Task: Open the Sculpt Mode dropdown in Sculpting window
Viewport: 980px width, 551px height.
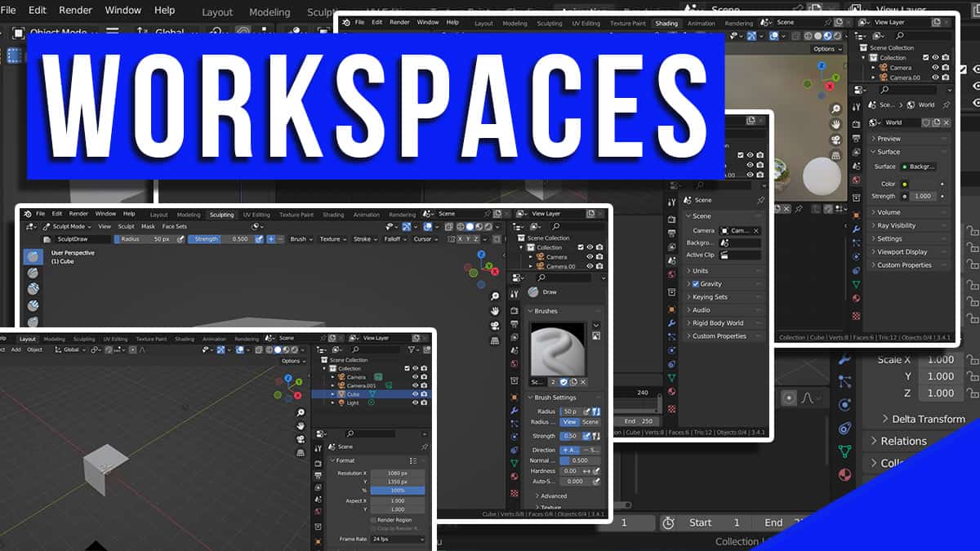Action: 65,226
